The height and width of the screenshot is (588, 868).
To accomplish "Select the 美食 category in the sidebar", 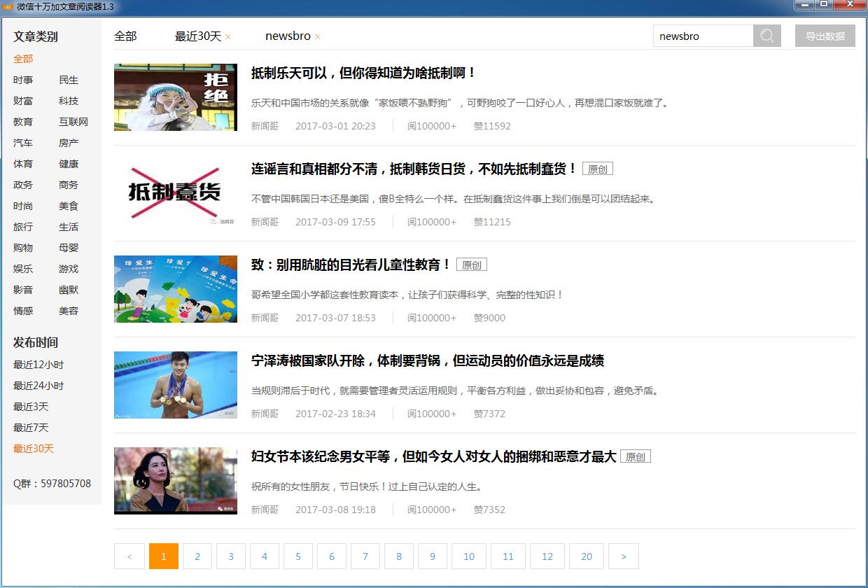I will click(69, 206).
